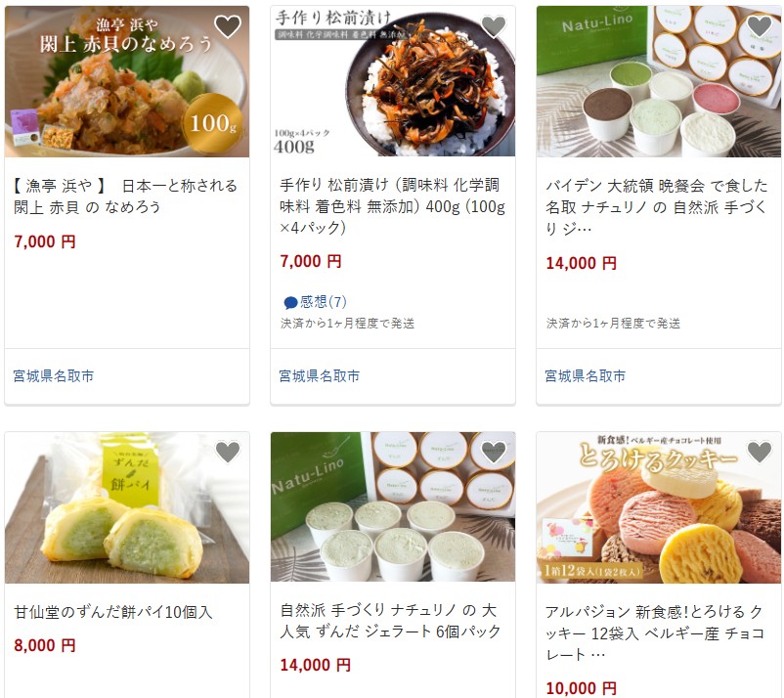The height and width of the screenshot is (698, 784).
Task: Open 宮城県名取市 link under Natu-Lino gelato
Action: click(586, 376)
